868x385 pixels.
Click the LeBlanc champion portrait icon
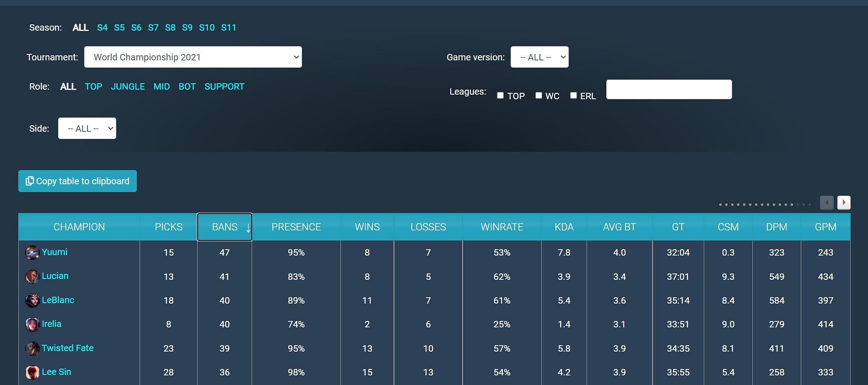[32, 300]
